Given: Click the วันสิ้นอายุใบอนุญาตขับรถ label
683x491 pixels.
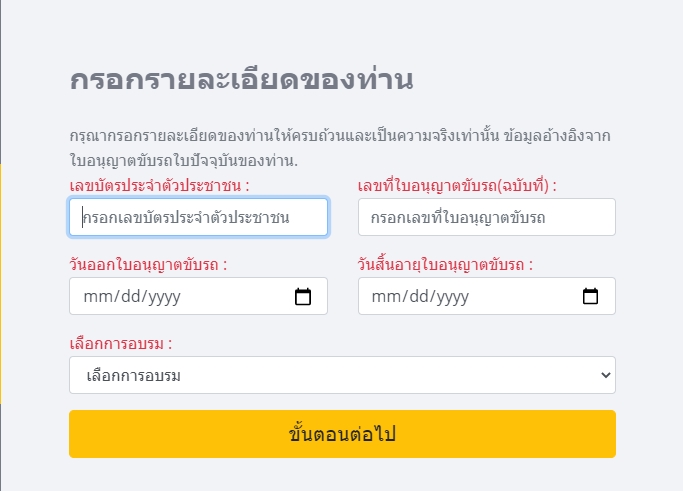Looking at the screenshot, I should point(445,265).
